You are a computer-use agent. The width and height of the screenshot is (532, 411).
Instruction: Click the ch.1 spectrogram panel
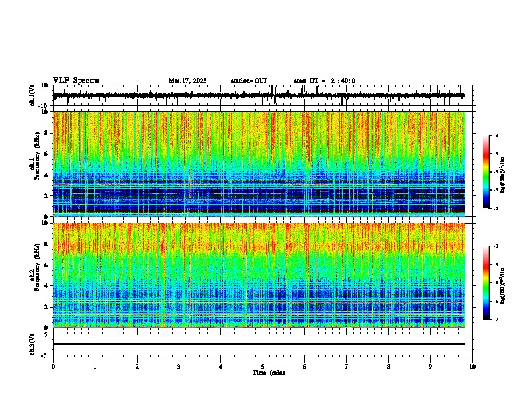(x=259, y=164)
